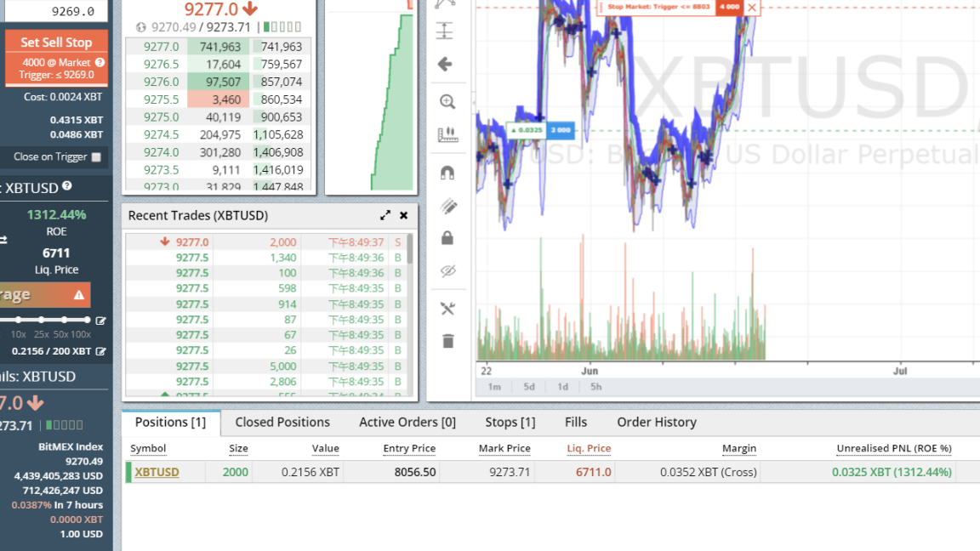
Task: Click the Set Sell Stop button
Action: [x=56, y=58]
